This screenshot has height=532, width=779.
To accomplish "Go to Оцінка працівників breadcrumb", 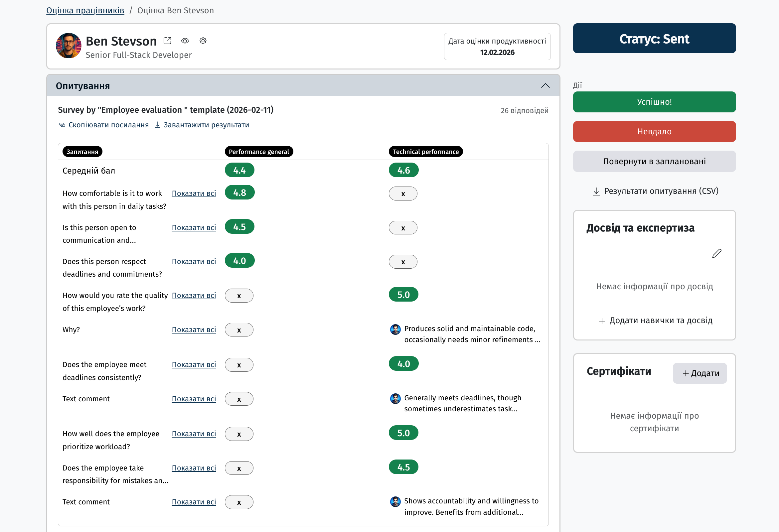I will tap(85, 10).
